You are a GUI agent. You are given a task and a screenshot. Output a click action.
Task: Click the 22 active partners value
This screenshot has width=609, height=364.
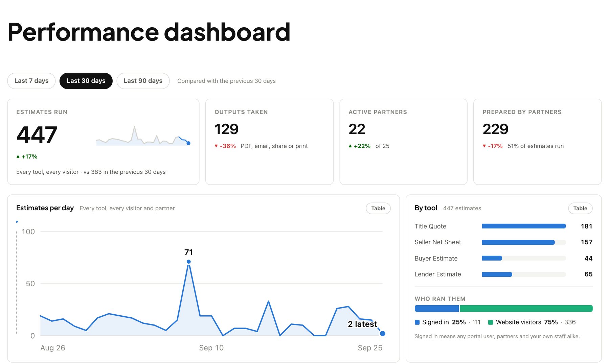click(357, 129)
